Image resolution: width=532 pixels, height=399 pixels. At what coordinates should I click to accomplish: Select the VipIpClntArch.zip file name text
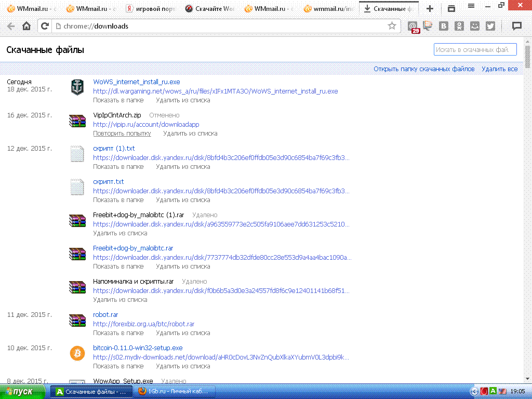[117, 115]
